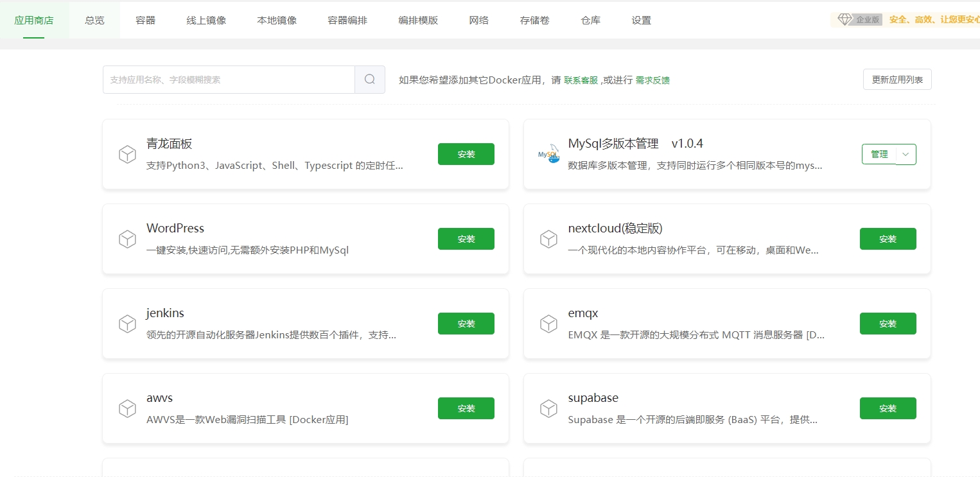This screenshot has width=980, height=477.
Task: Open the 需求反馈 link
Action: pos(652,80)
